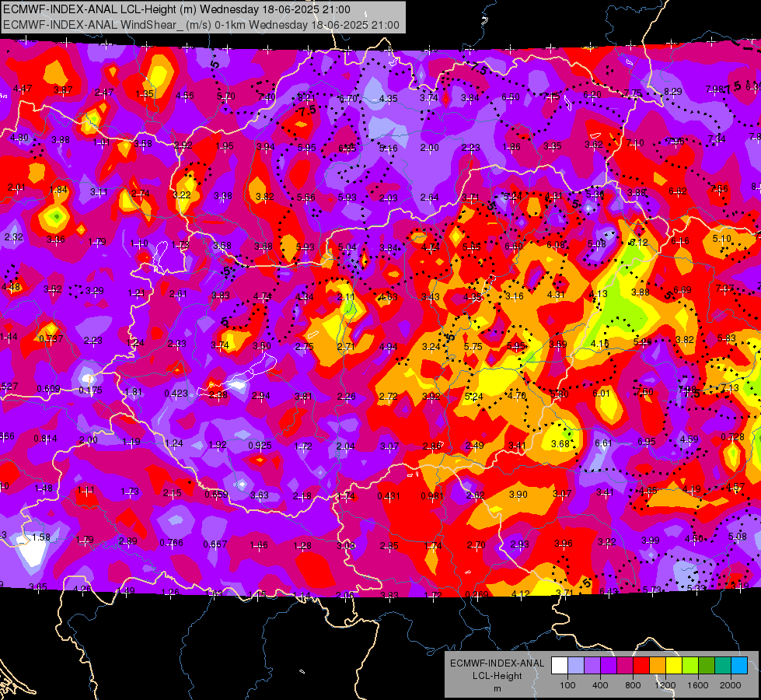Click the wind shear value 0.667
The height and width of the screenshot is (700, 761).
pos(215,544)
